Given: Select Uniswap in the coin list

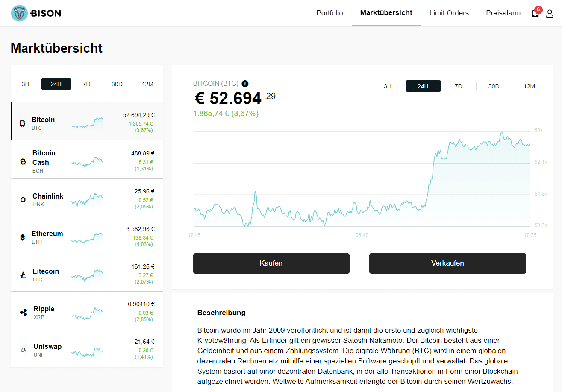Looking at the screenshot, I should tap(87, 348).
